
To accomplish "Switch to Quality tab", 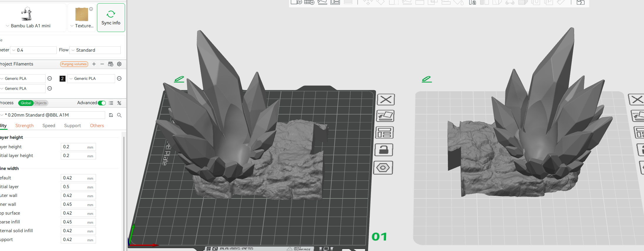I will tap(3, 126).
